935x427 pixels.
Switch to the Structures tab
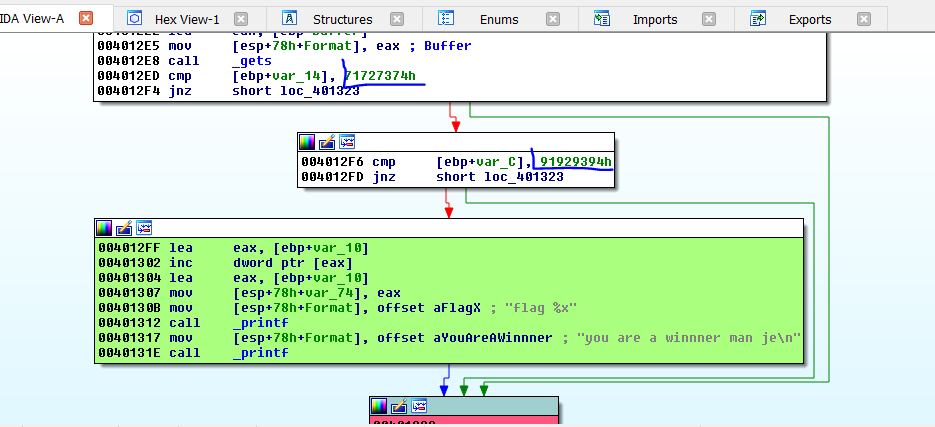342,19
